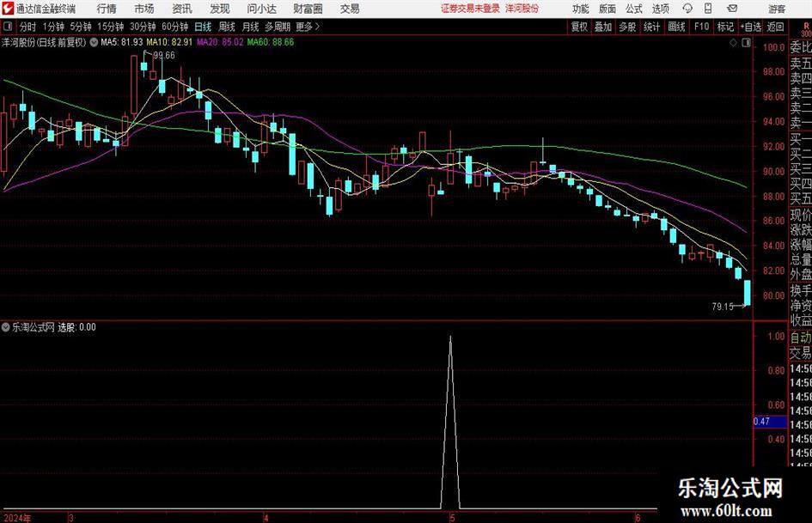Click the 统计 toolbar button
The width and height of the screenshot is (812, 523).
click(651, 27)
